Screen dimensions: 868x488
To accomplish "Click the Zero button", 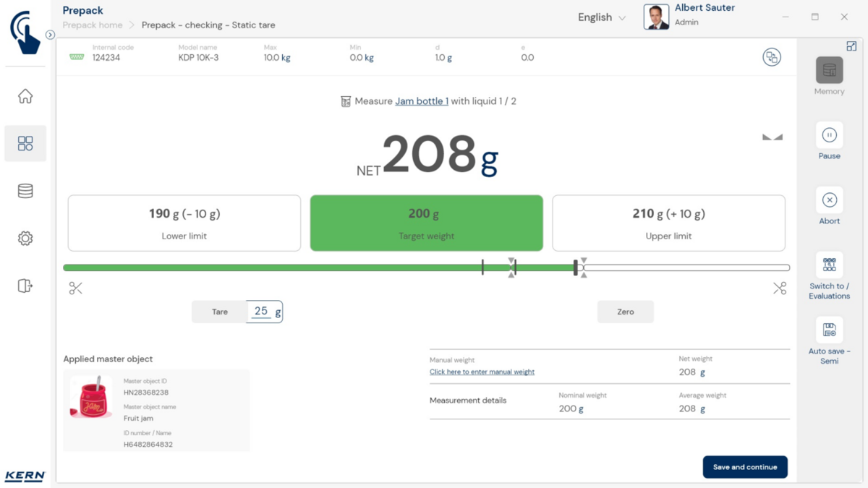I will pyautogui.click(x=625, y=312).
